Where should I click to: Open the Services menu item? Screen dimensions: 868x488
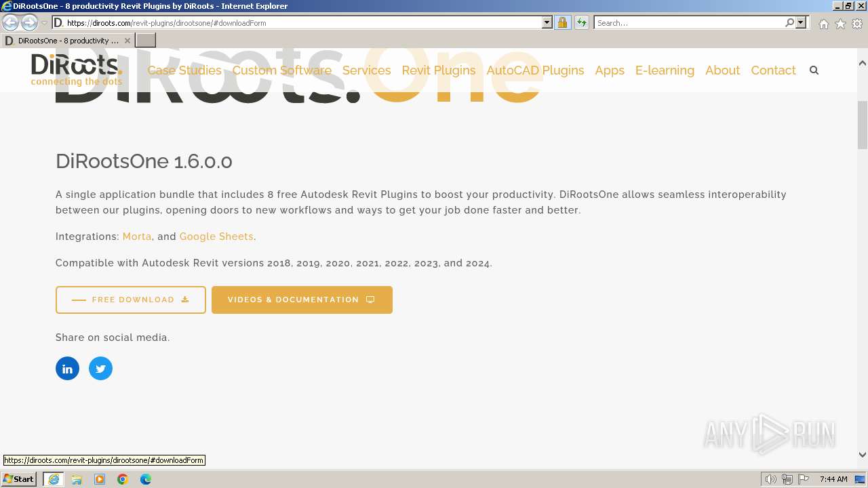coord(367,70)
